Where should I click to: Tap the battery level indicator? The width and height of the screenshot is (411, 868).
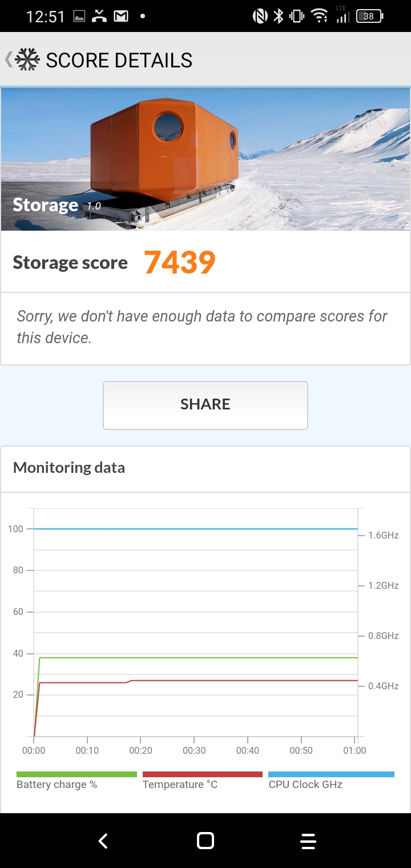pyautogui.click(x=369, y=17)
